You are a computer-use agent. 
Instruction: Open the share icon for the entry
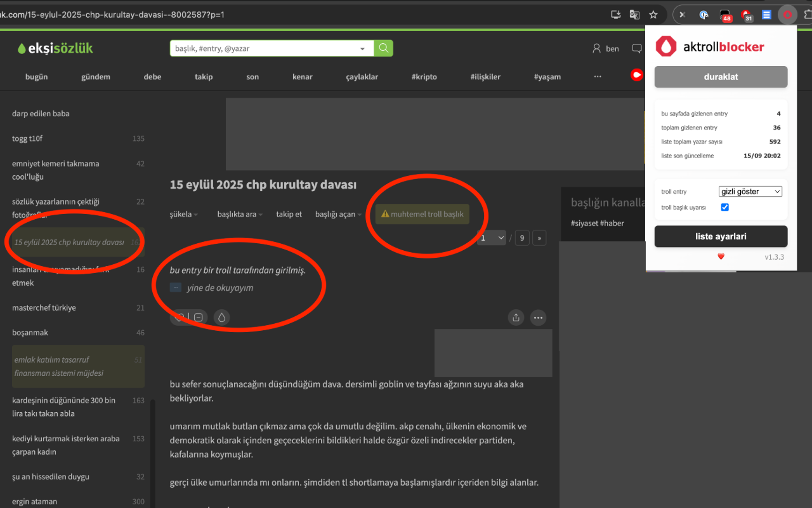pyautogui.click(x=516, y=317)
